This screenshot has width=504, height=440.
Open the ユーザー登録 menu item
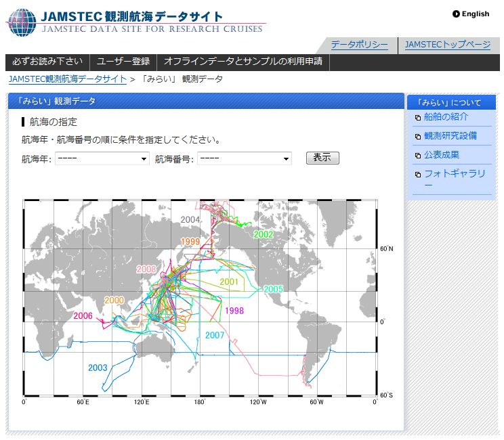click(x=123, y=62)
